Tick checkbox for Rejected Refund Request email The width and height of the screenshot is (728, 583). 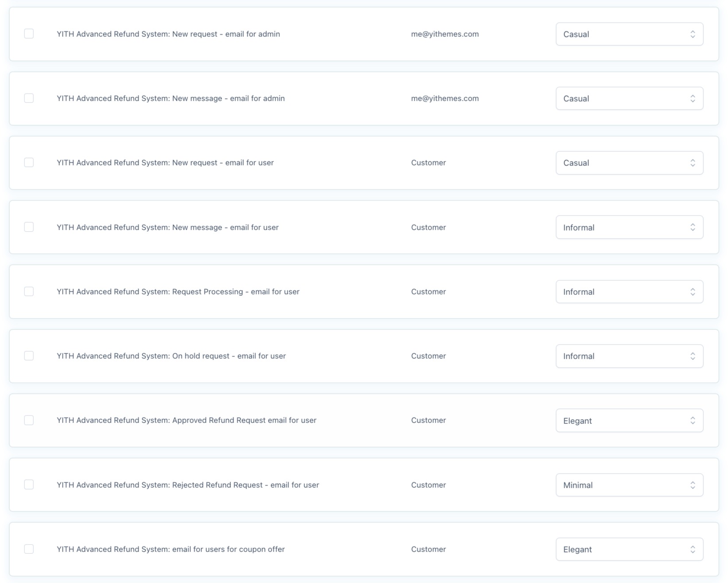pyautogui.click(x=29, y=485)
